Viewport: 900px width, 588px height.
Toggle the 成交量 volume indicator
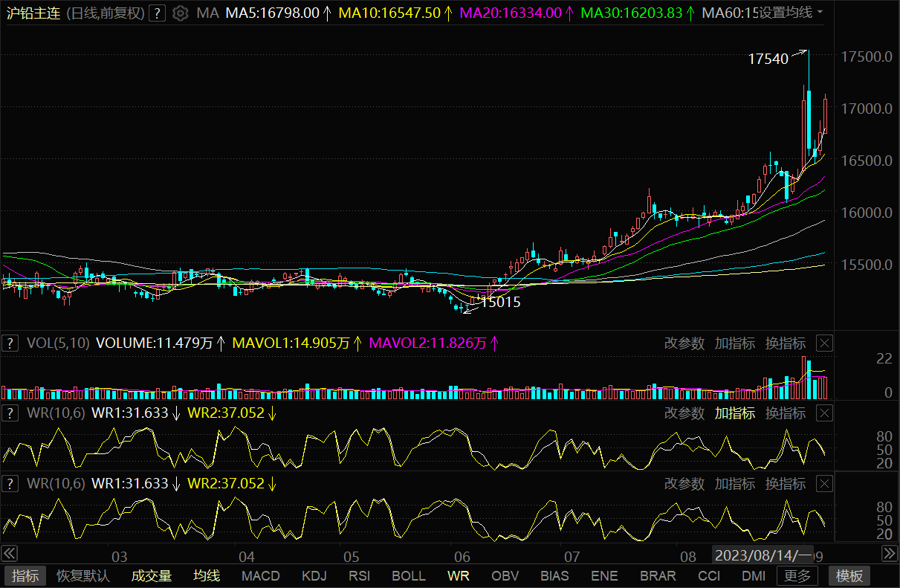[x=152, y=575]
